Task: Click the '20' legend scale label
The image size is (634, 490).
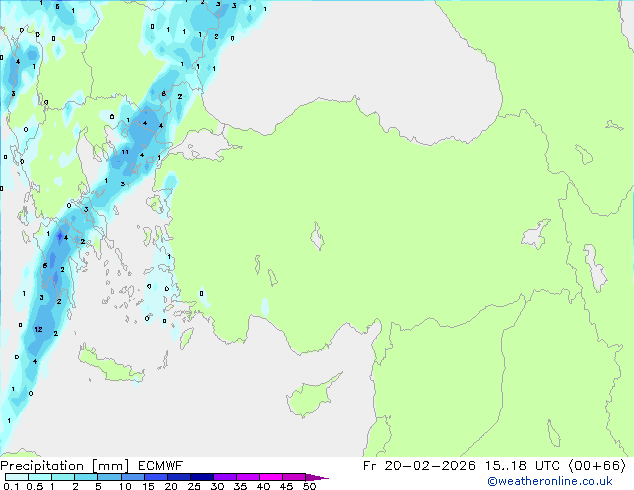Action: tap(171, 486)
